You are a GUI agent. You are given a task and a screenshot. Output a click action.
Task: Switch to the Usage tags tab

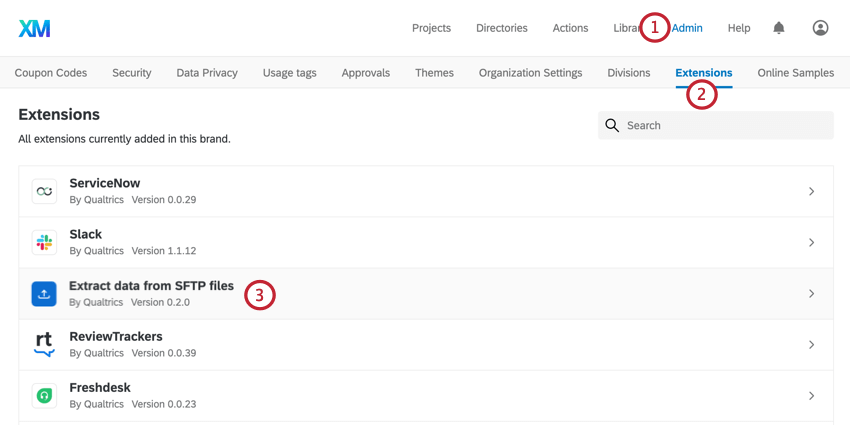(x=289, y=73)
